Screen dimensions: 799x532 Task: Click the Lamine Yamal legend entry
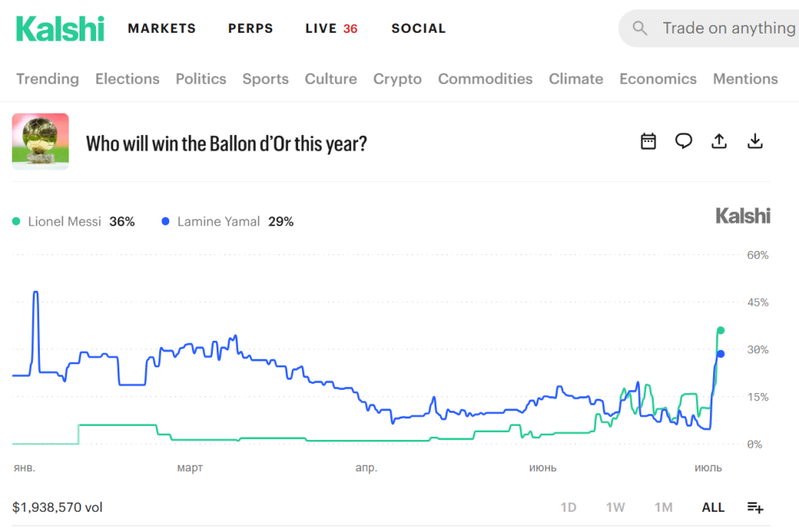(227, 222)
